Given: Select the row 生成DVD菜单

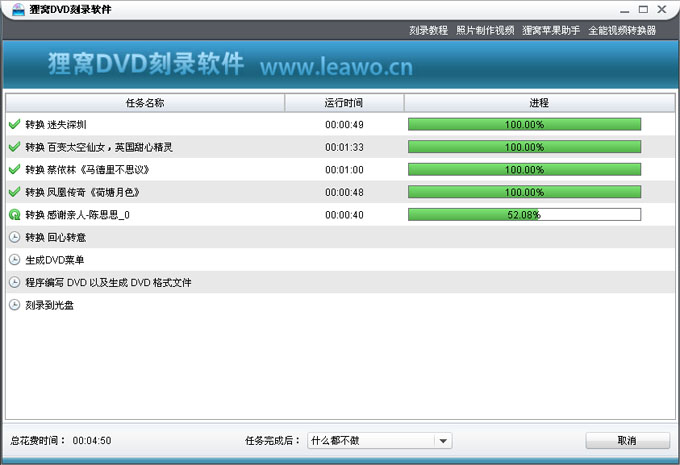Looking at the screenshot, I should tap(340, 260).
